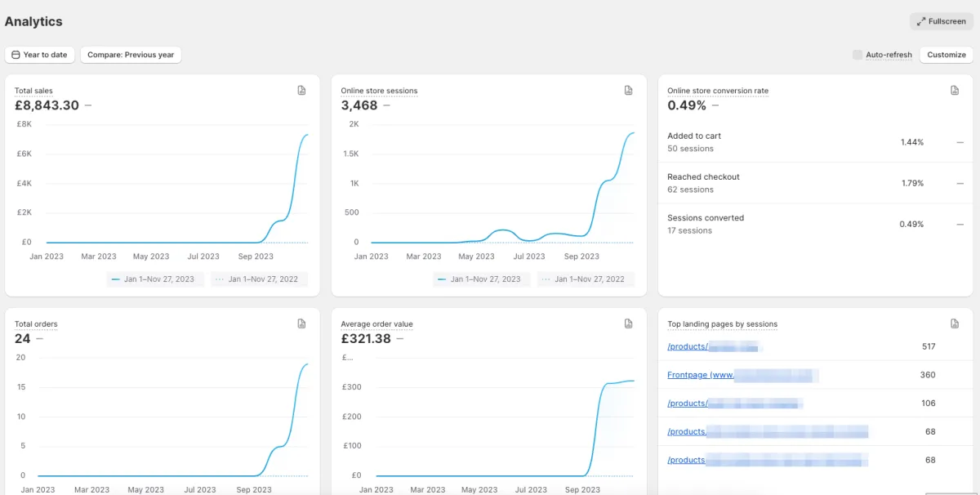Click the Total sales card title
980x495 pixels.
33,91
